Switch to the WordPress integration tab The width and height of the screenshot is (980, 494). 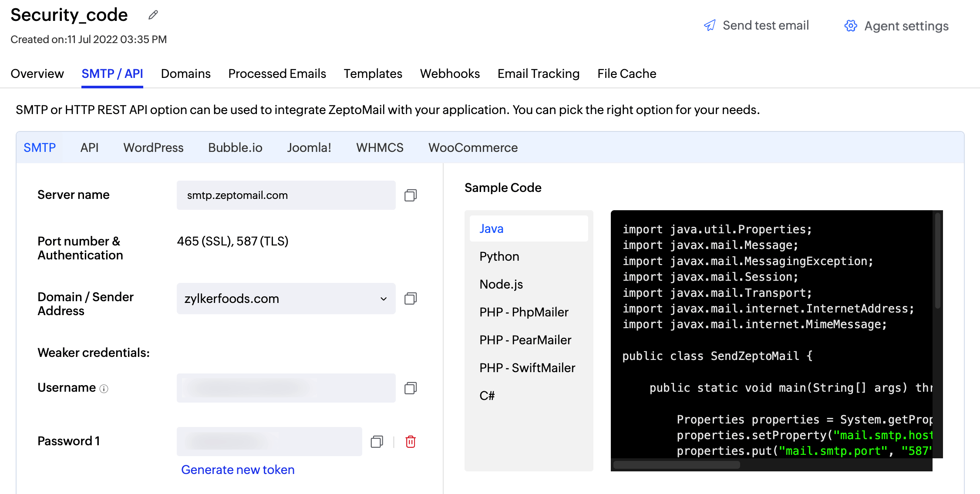coord(153,148)
